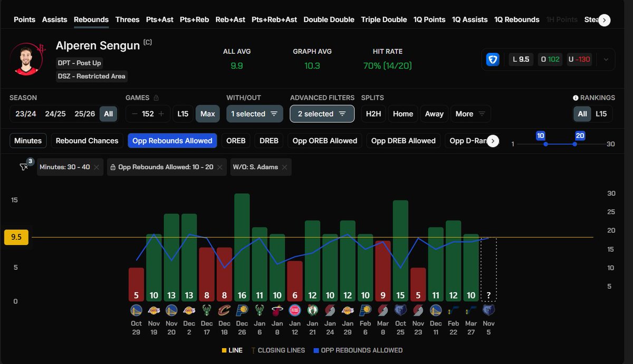Viewport: 633px width, 364px height.
Task: Remove the W/O: S. Adams filter chip
Action: (x=284, y=167)
